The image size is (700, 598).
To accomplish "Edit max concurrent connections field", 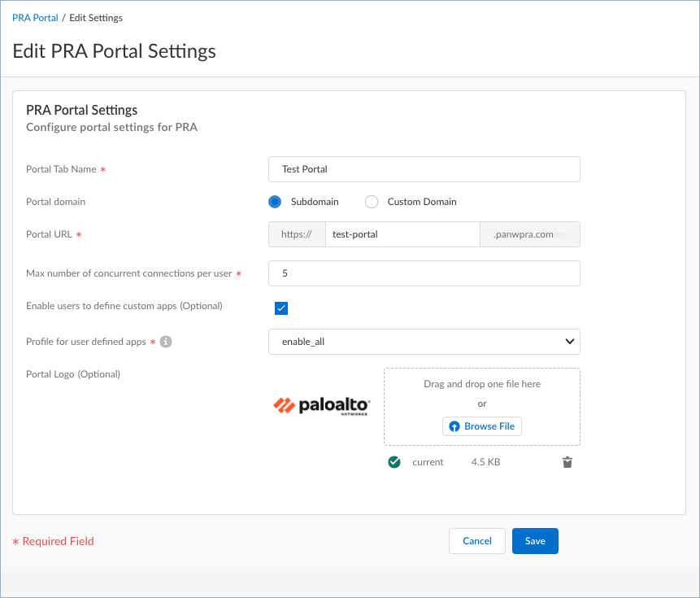I will tap(424, 273).
